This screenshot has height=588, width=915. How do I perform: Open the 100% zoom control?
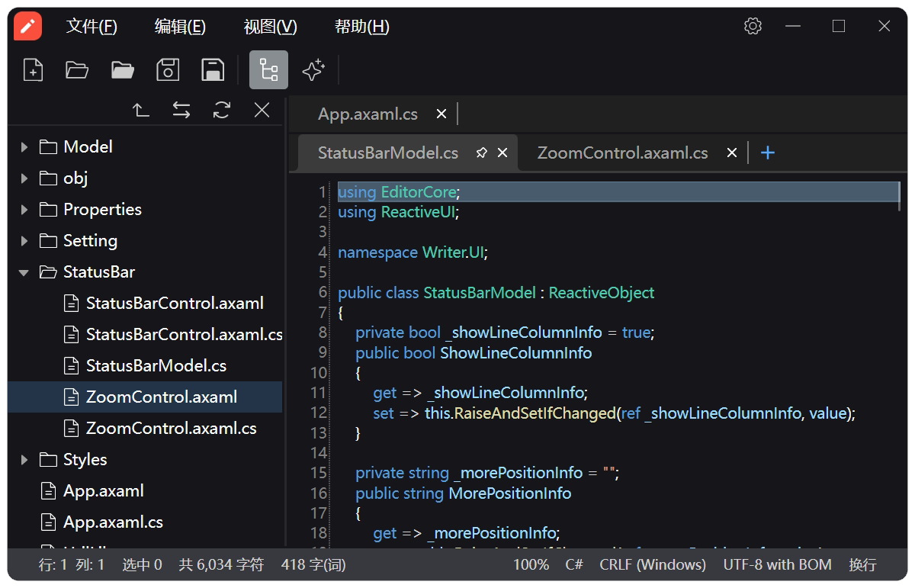tap(531, 565)
